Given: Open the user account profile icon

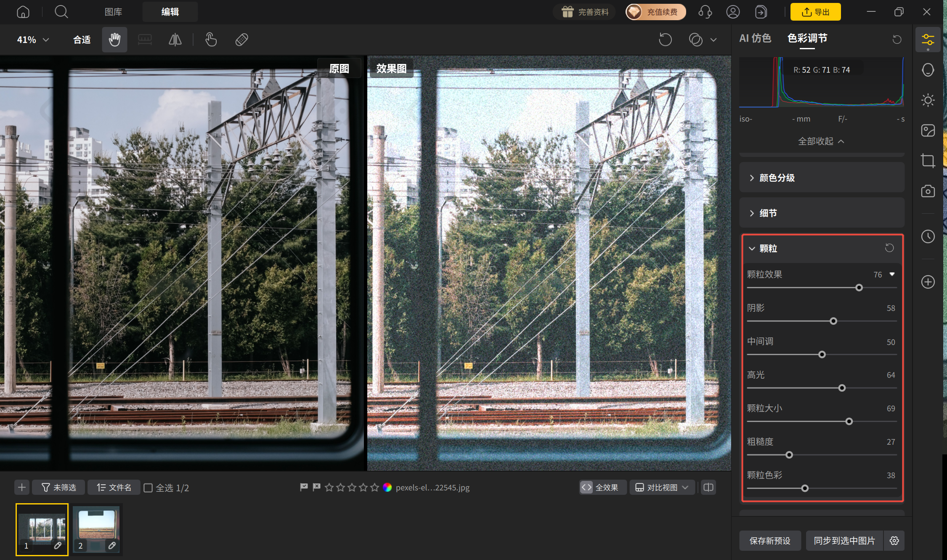Looking at the screenshot, I should point(733,12).
